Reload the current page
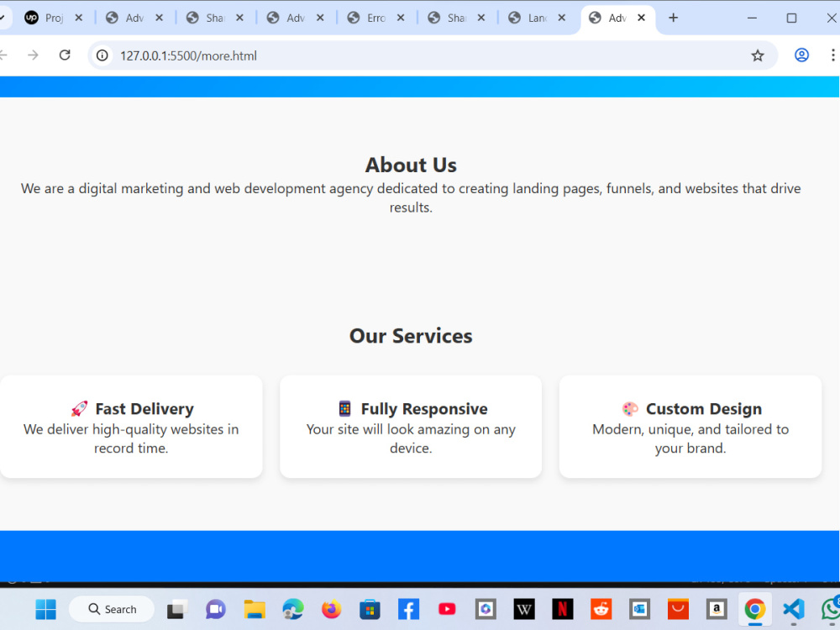This screenshot has width=840, height=630. pyautogui.click(x=65, y=55)
